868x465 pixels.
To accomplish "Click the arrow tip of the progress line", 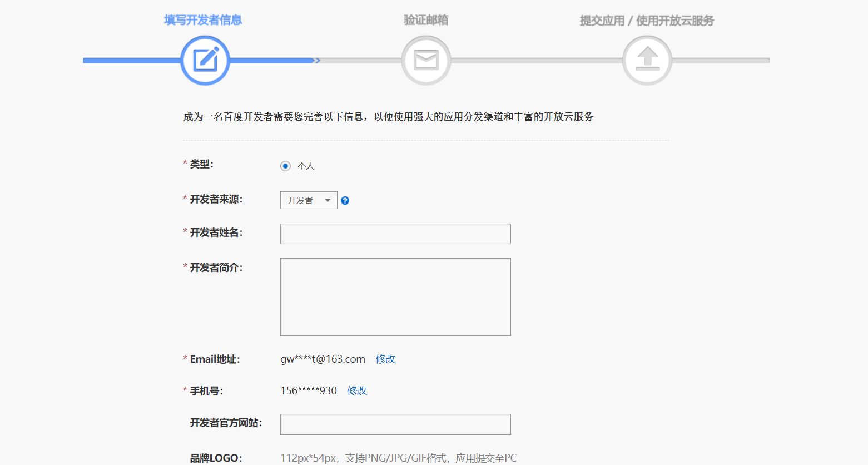I will tap(317, 61).
